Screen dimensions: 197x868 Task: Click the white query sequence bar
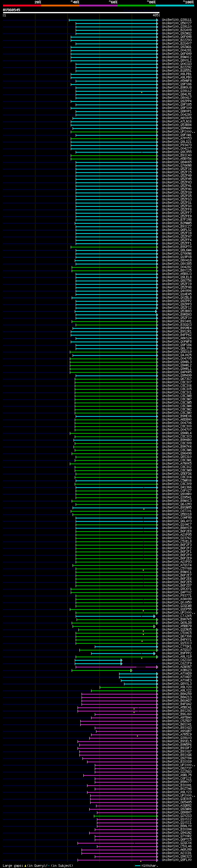point(81,12)
